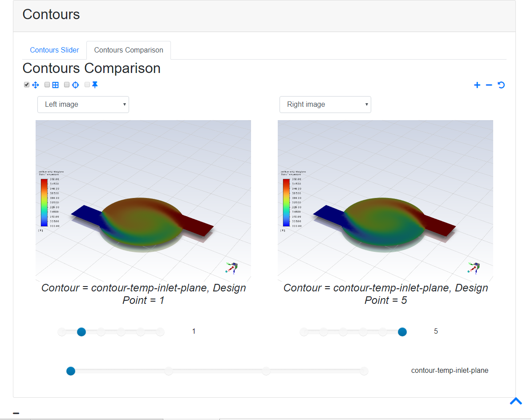Zoom out using the minus icon
The image size is (531, 420).
pos(489,85)
